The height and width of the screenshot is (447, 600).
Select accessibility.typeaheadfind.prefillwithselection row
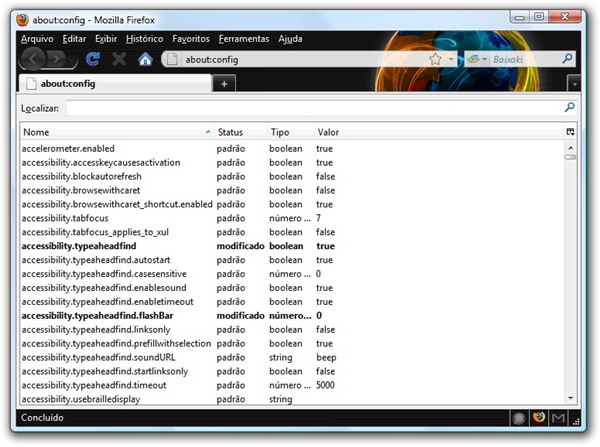[x=292, y=344]
